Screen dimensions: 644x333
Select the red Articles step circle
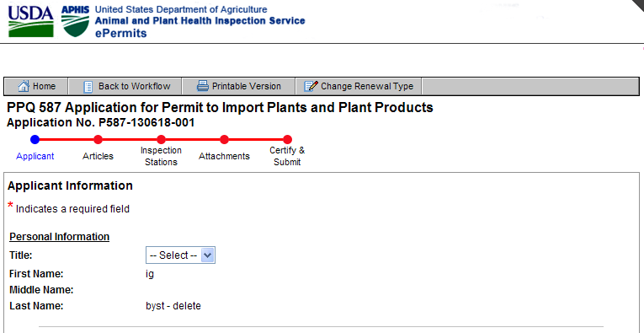click(x=98, y=140)
